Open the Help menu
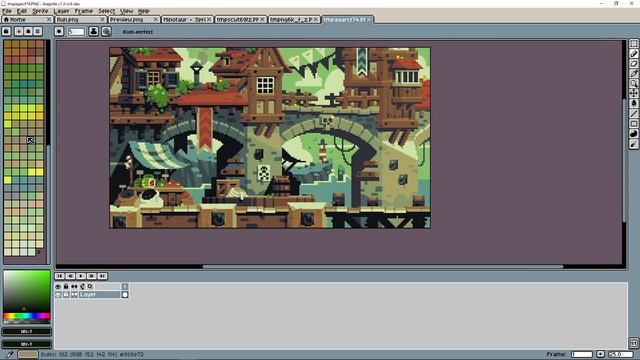This screenshot has width=640, height=360. [144, 11]
